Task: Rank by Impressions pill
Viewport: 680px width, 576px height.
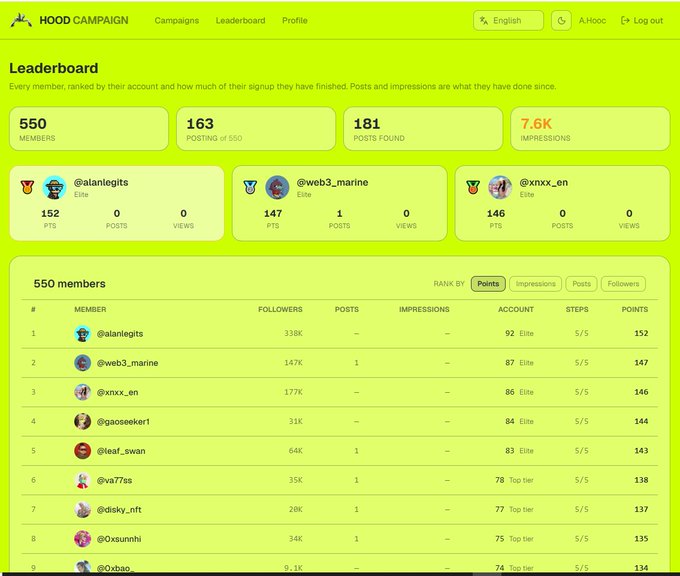Action: pyautogui.click(x=536, y=284)
